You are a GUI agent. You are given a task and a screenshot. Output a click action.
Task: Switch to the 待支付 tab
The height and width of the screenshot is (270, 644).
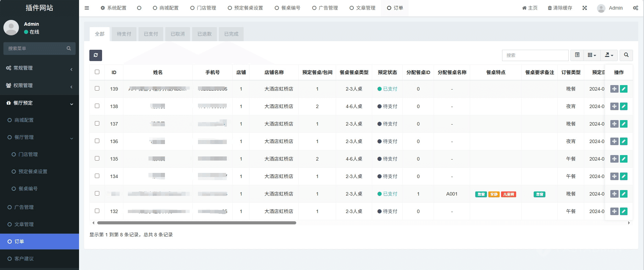point(124,34)
